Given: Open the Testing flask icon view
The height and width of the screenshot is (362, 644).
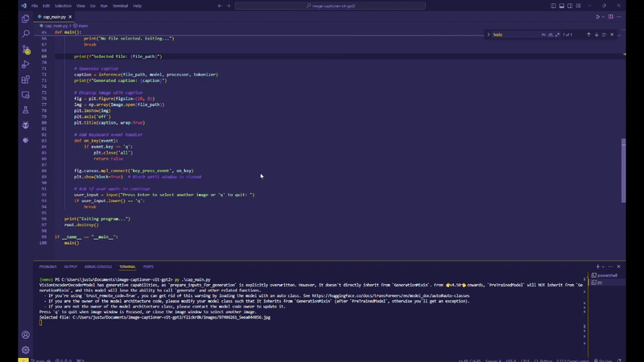Looking at the screenshot, I should 26,110.
